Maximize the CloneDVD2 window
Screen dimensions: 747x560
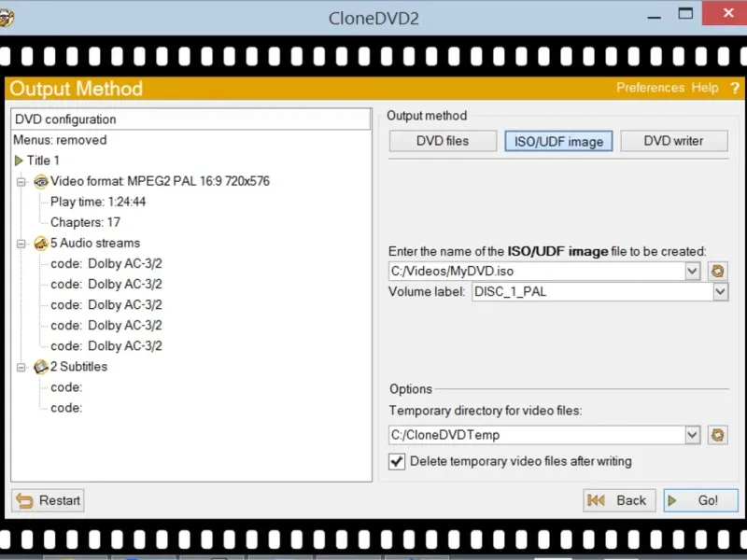click(x=685, y=14)
